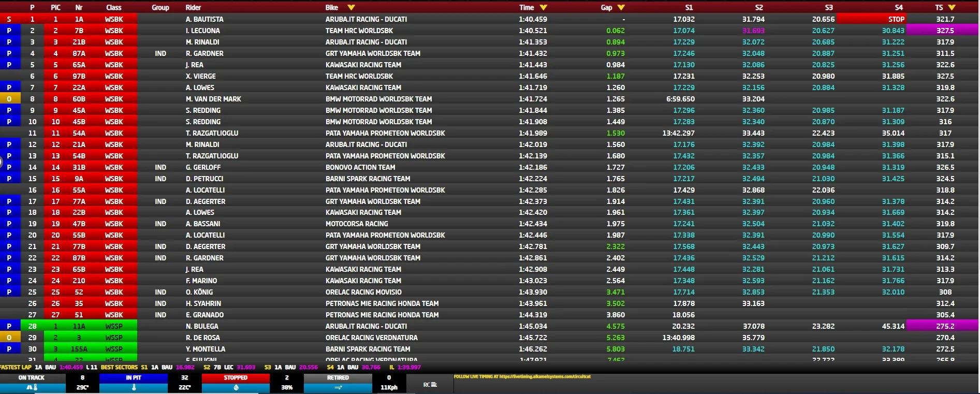Click the 1:39.997 ideal lap value
This screenshot has height=394, width=980.
(408, 367)
